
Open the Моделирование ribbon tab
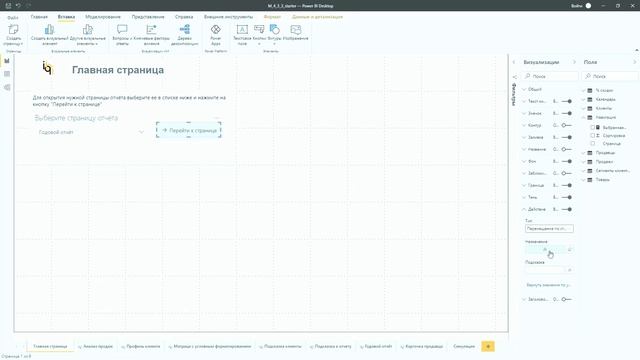pos(103,17)
